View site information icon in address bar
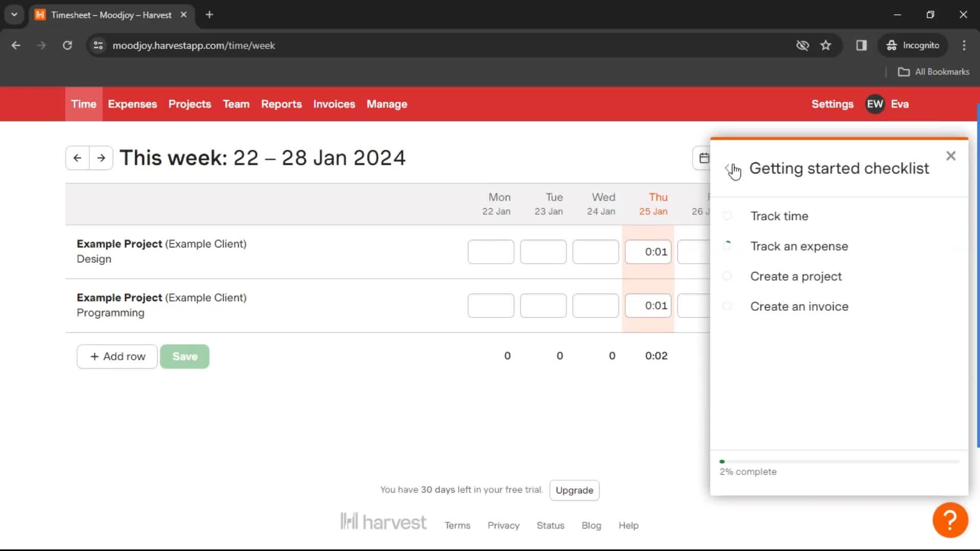This screenshot has width=980, height=551. [98, 45]
